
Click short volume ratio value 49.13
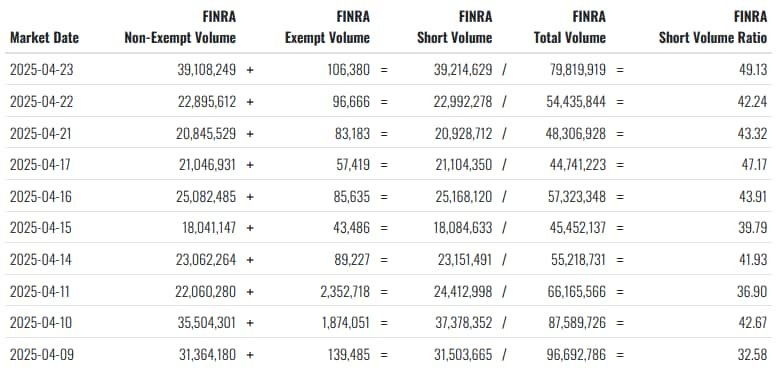click(x=753, y=70)
